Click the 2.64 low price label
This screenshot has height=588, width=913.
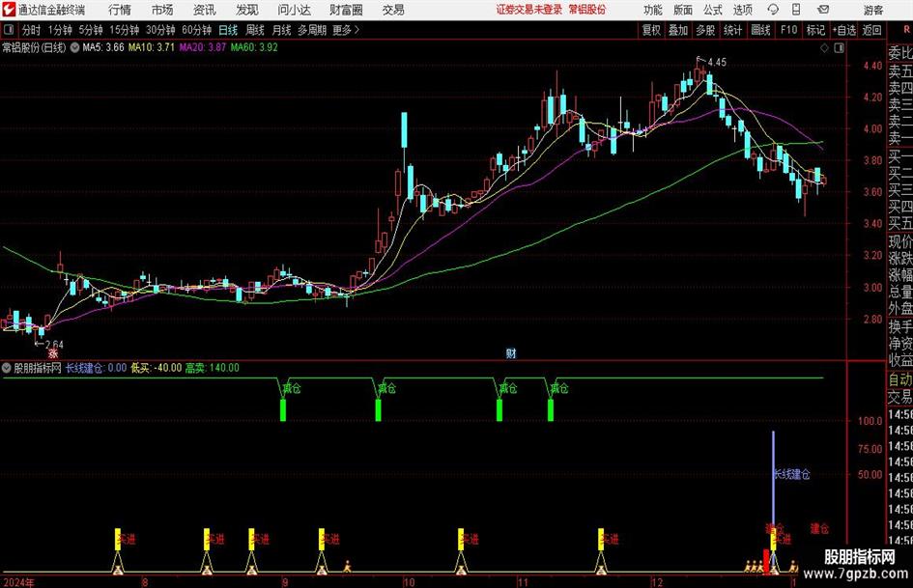54,344
